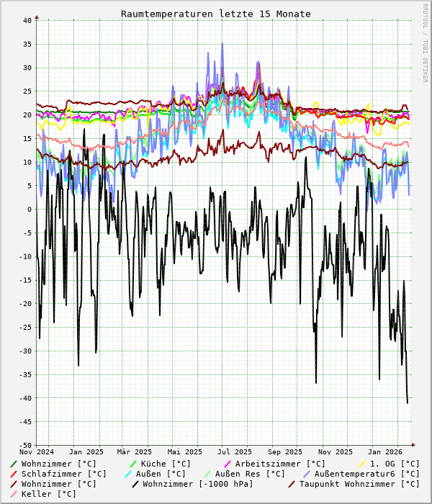Click the cyan Außen legend swatch

[128, 474]
